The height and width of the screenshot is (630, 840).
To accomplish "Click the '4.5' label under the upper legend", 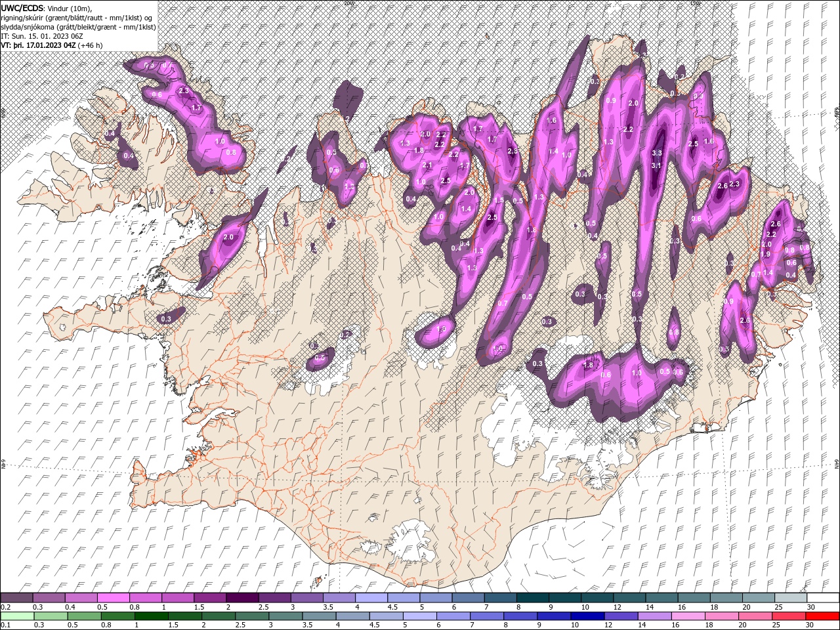I will point(392,607).
